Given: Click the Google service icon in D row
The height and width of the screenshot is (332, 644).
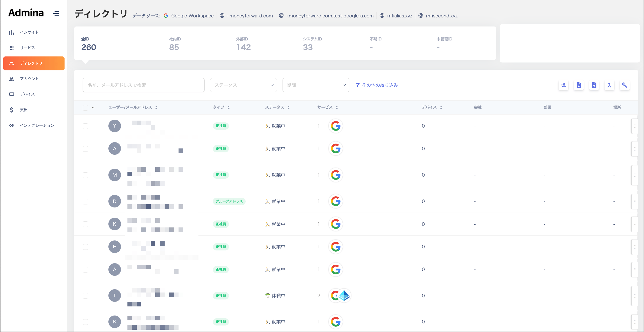Looking at the screenshot, I should [335, 201].
